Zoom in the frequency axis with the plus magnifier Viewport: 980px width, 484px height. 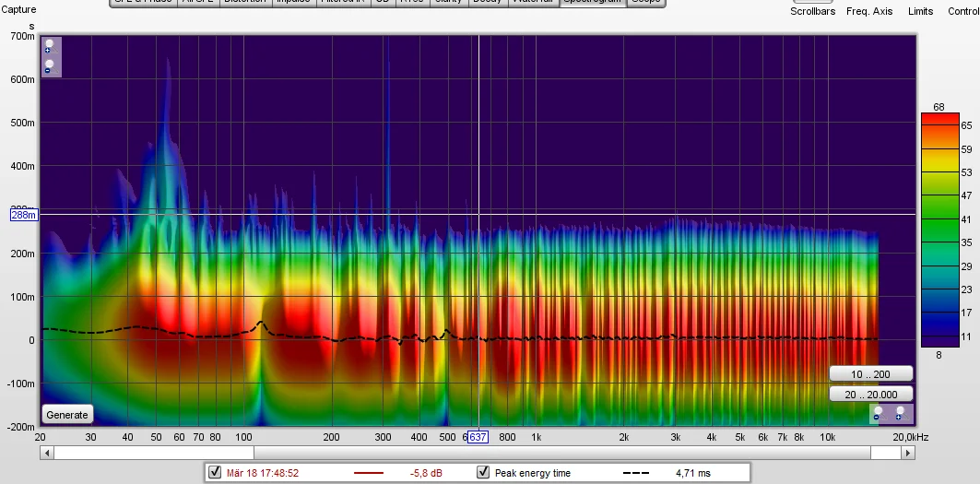click(x=902, y=413)
